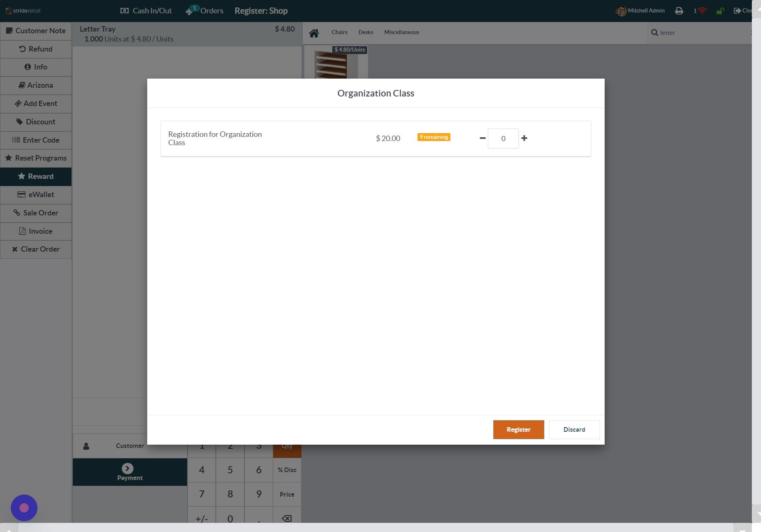This screenshot has height=532, width=761.
Task: Open eWallet
Action: (36, 195)
